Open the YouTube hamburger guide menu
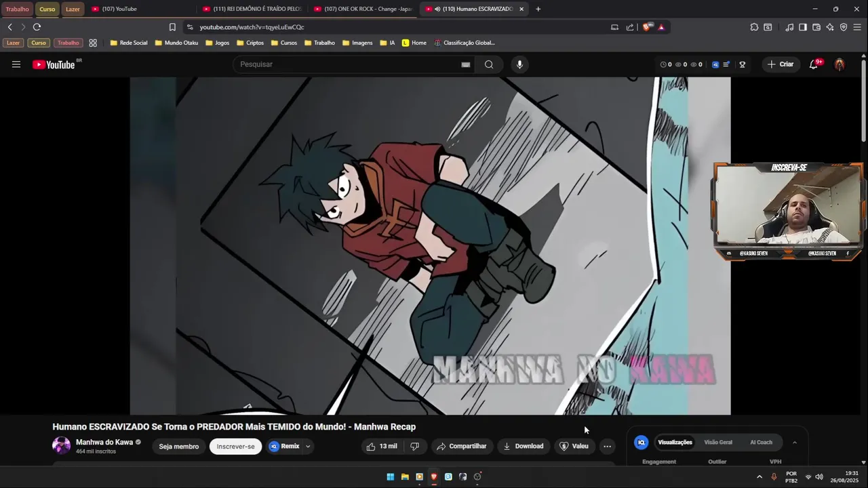 (x=16, y=64)
